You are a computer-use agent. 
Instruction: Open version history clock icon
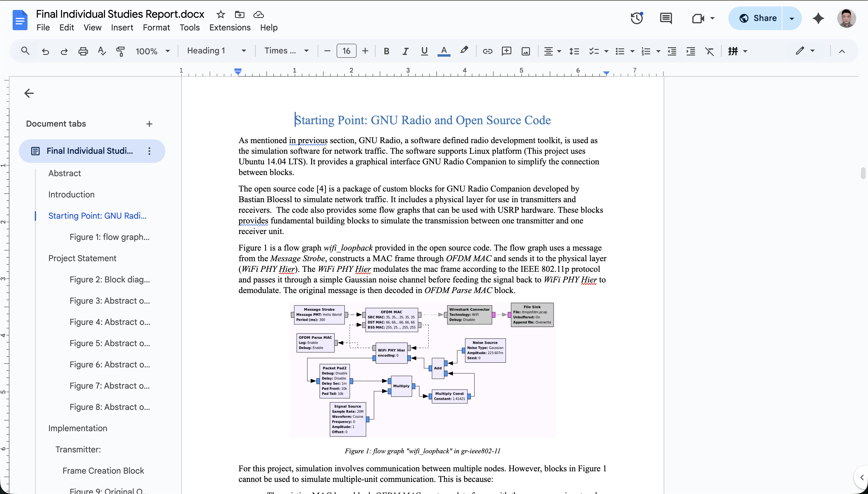(637, 18)
